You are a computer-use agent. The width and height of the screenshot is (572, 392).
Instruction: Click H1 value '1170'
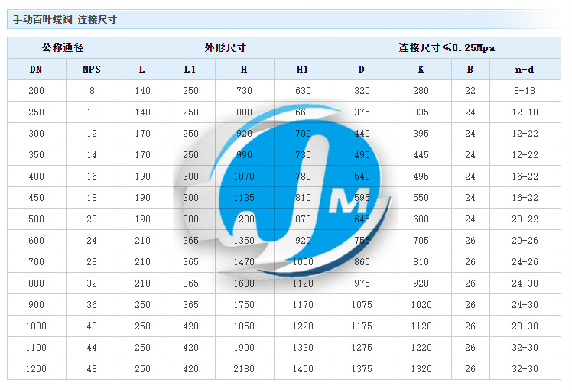pyautogui.click(x=303, y=305)
